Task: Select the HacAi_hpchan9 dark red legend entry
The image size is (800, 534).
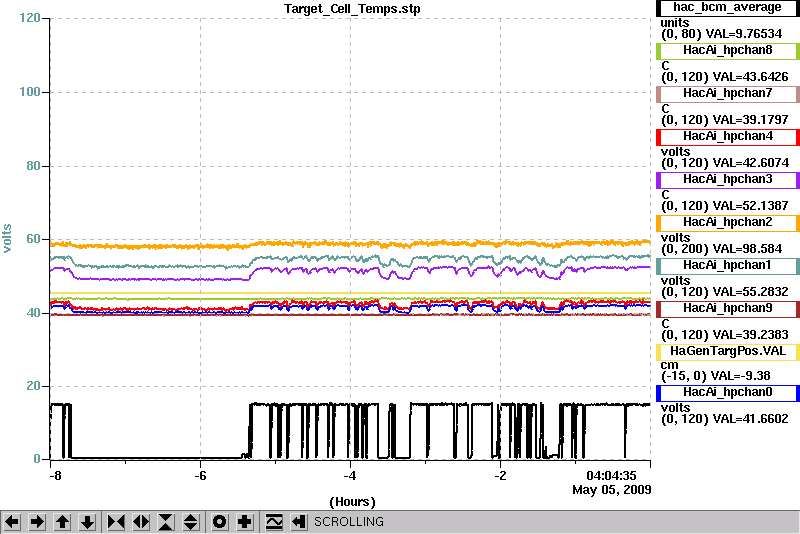Action: click(x=728, y=309)
